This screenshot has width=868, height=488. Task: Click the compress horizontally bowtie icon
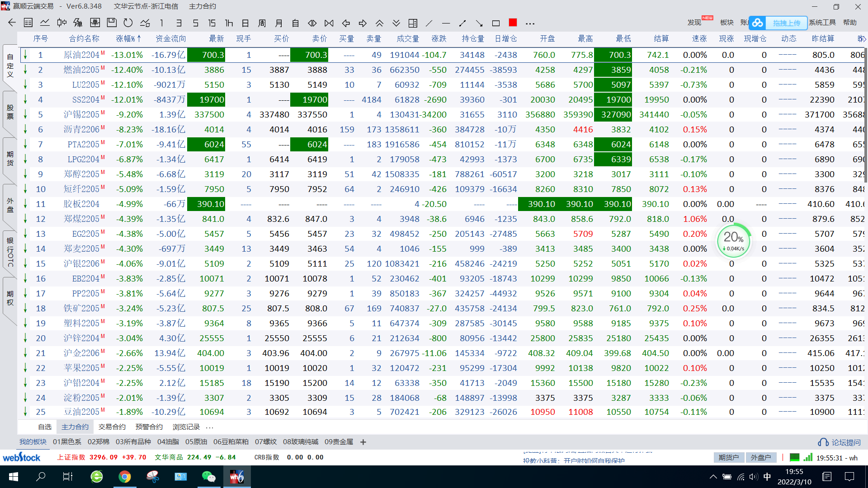(329, 23)
